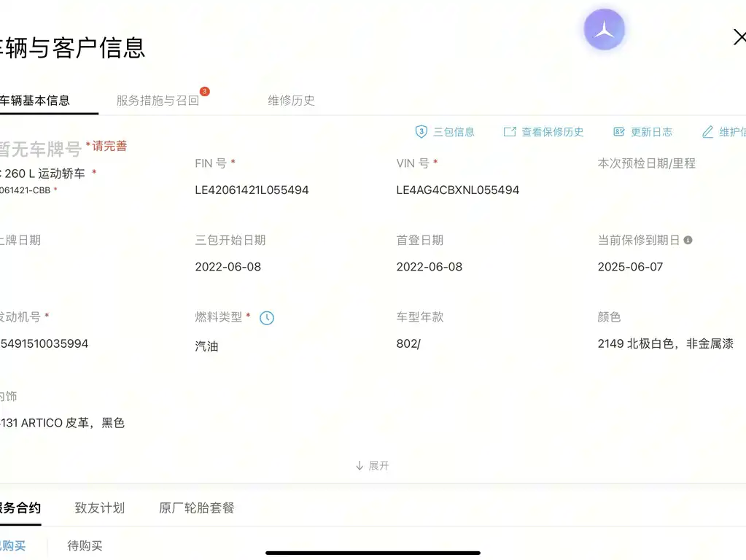This screenshot has height=560, width=746.
Task: Open the 原厂轮胎套餐 tab
Action: click(196, 507)
